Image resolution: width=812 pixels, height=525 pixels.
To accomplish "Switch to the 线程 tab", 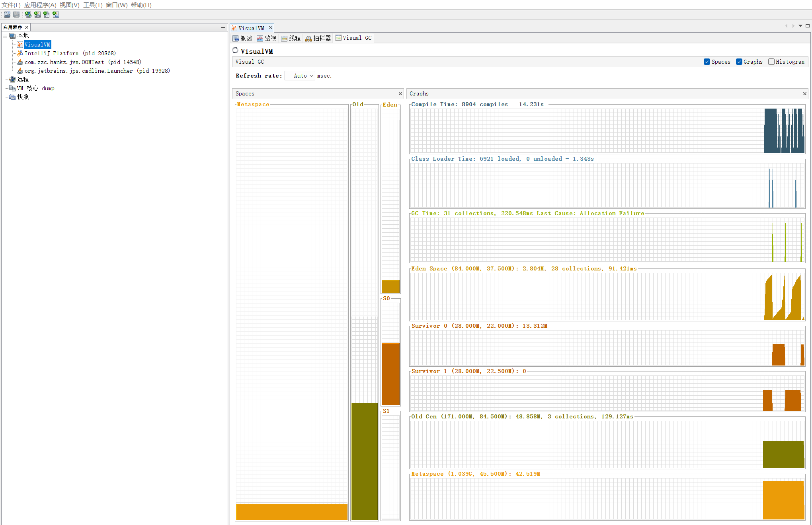I will click(x=291, y=39).
